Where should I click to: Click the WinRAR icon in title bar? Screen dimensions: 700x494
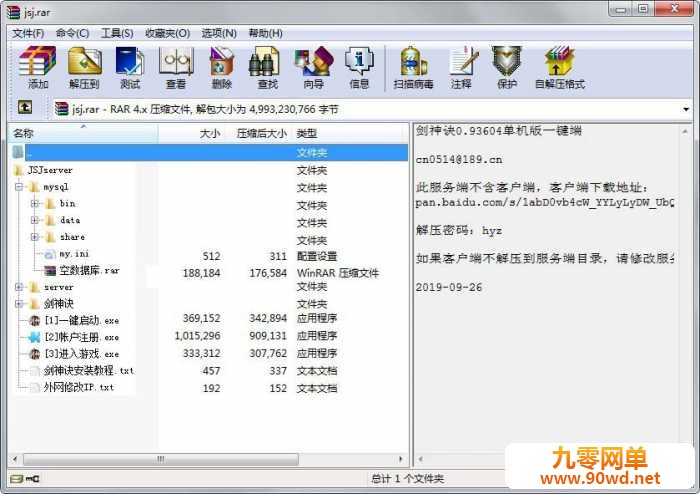[x=13, y=12]
